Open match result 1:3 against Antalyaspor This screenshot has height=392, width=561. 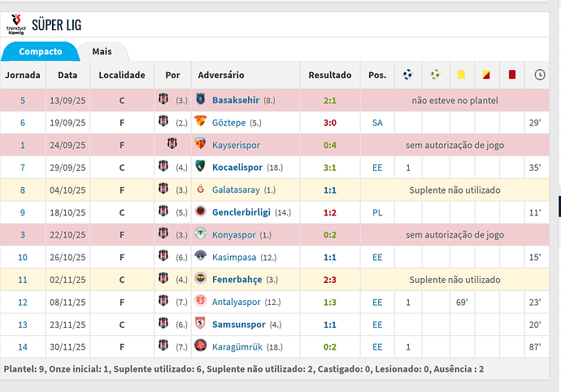coord(330,303)
